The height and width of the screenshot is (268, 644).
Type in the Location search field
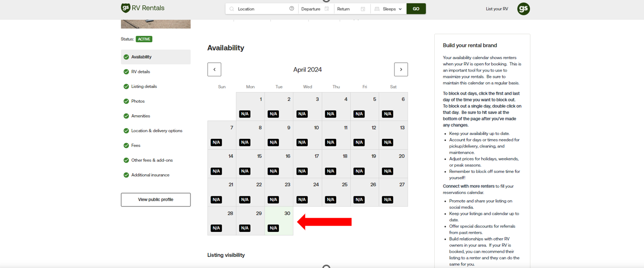262,9
